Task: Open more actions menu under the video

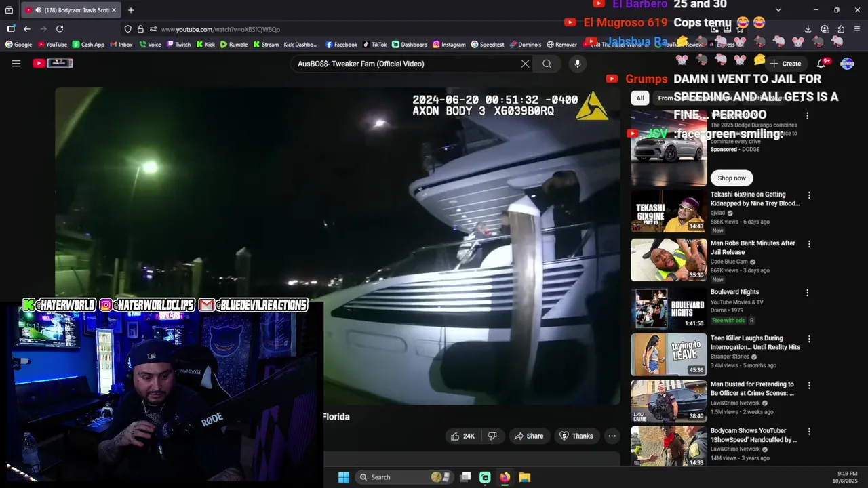Action: pyautogui.click(x=612, y=436)
